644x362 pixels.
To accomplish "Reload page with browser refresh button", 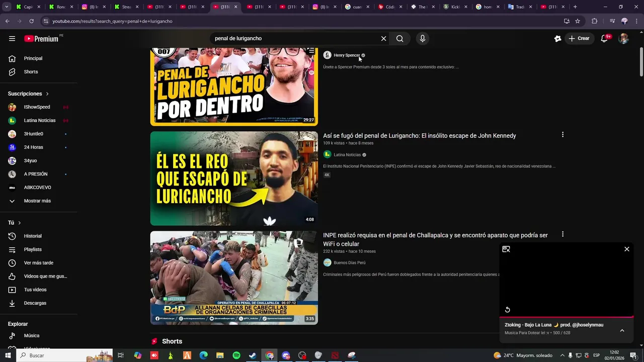I will click(31, 21).
